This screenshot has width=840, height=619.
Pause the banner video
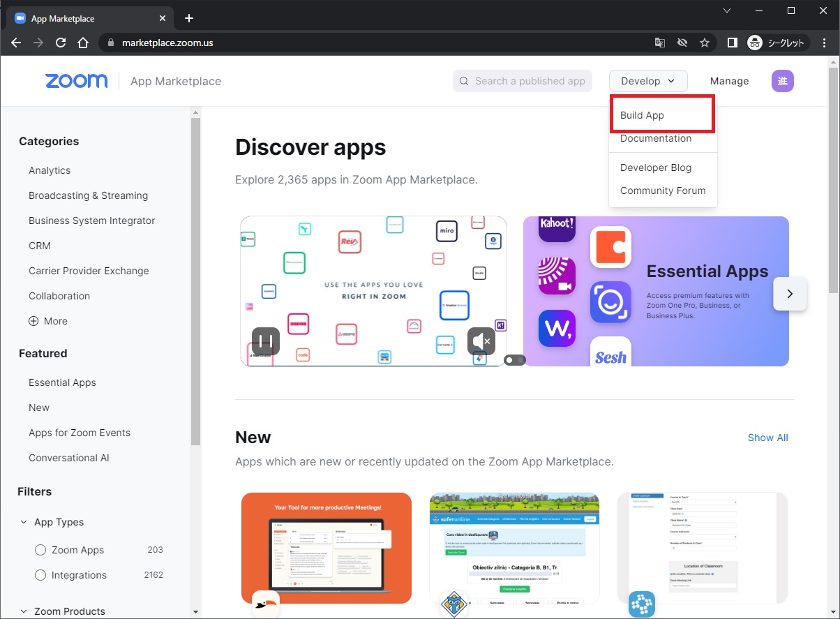pyautogui.click(x=266, y=341)
